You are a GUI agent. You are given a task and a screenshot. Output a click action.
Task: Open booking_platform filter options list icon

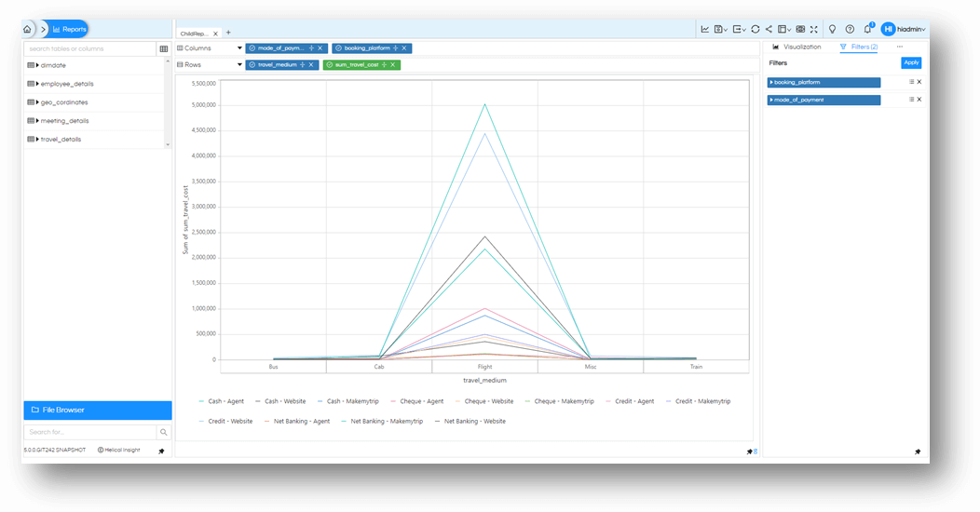tap(911, 82)
